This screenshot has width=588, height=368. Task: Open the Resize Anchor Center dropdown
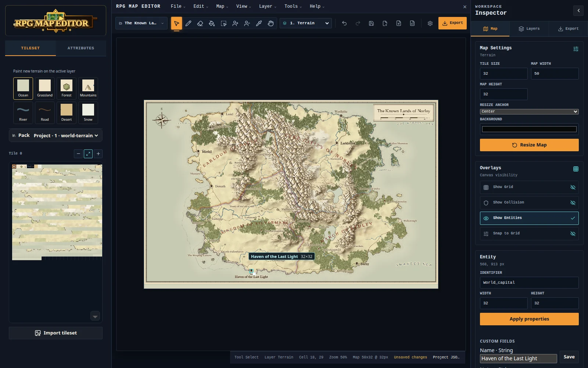click(x=529, y=112)
